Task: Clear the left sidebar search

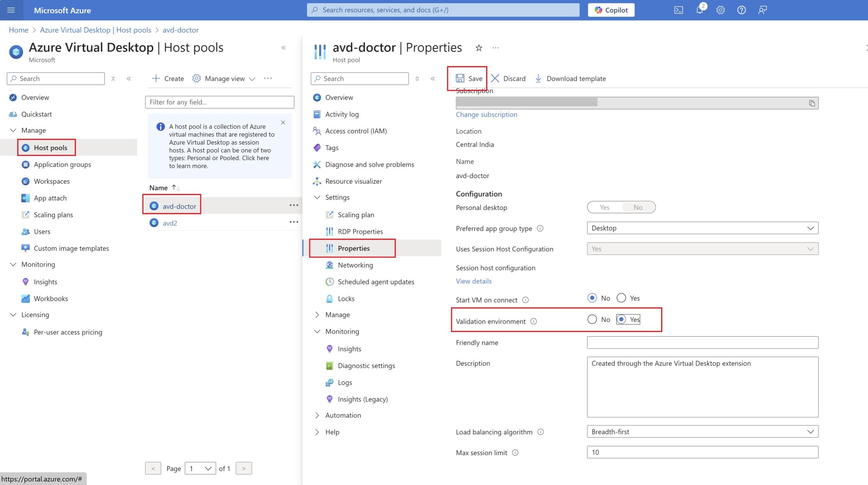Action: point(113,79)
